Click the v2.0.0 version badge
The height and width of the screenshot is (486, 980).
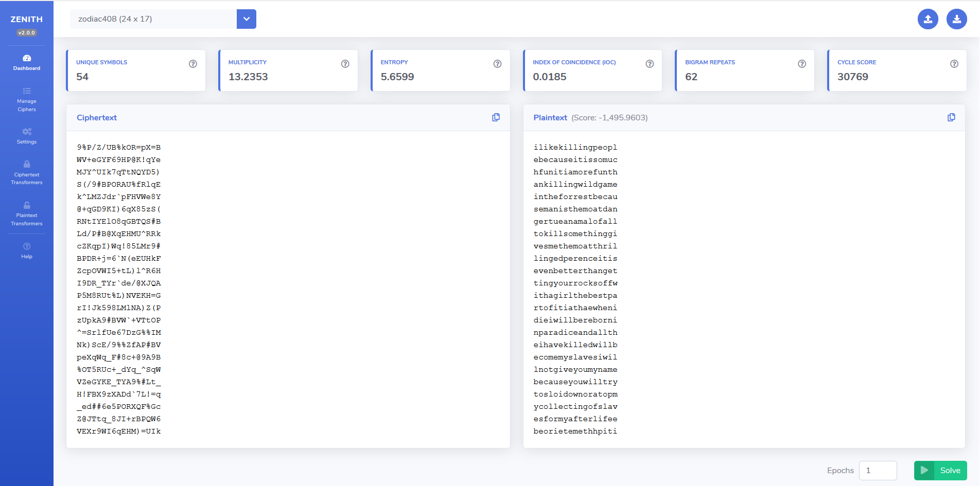coord(27,32)
